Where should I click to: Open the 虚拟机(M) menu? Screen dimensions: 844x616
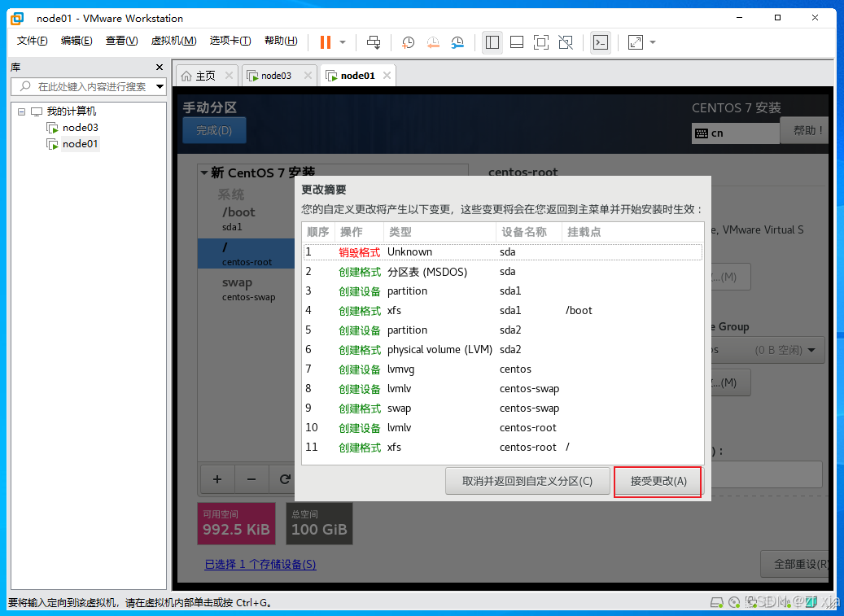[x=173, y=41]
